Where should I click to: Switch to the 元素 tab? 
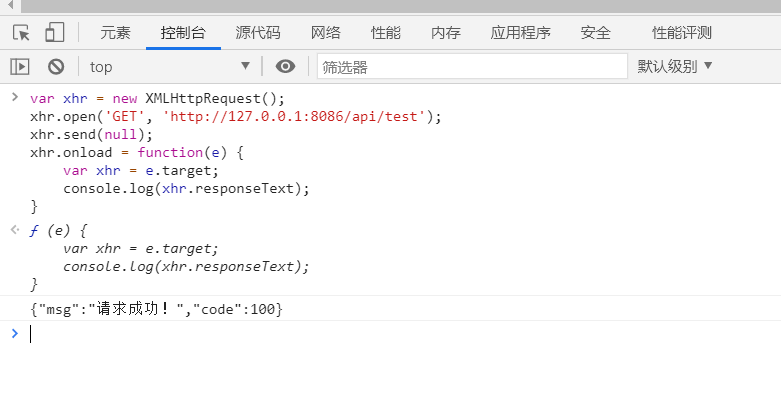tap(115, 33)
